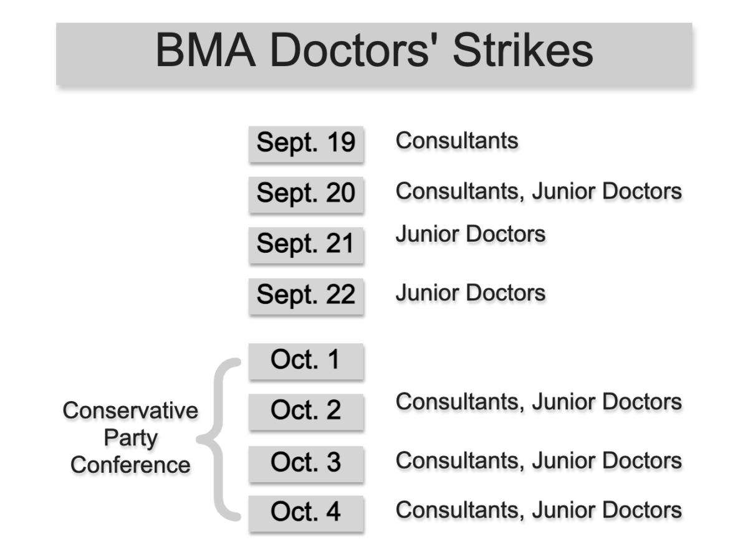Select Junior Doctors text beside Sept. 22

[x=471, y=293]
